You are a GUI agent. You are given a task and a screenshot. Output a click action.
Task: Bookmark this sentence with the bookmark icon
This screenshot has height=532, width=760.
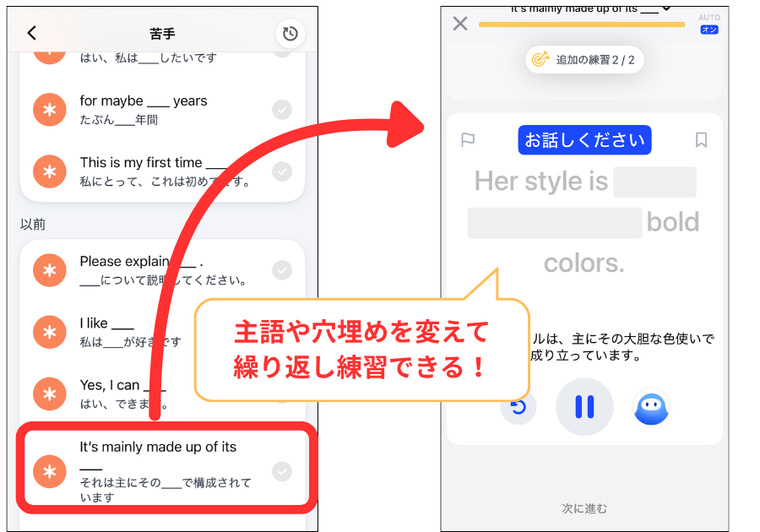tap(701, 140)
